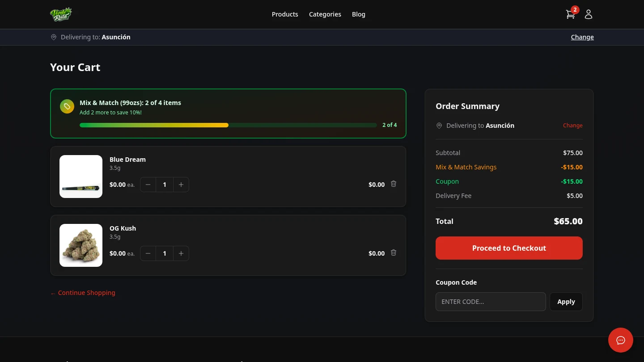Open the Products menu

(285, 14)
